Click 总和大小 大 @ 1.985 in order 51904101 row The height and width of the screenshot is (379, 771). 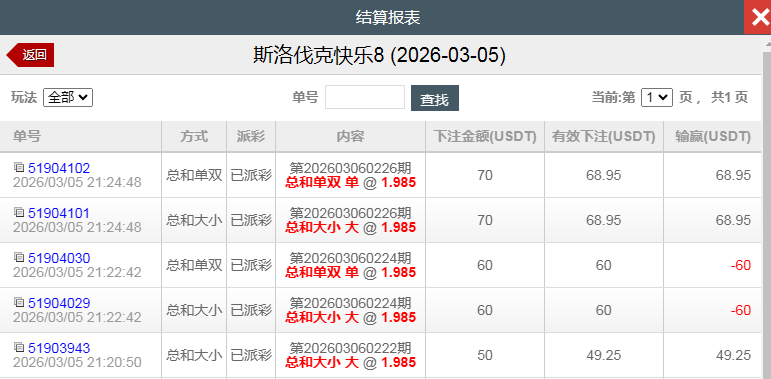coord(350,228)
